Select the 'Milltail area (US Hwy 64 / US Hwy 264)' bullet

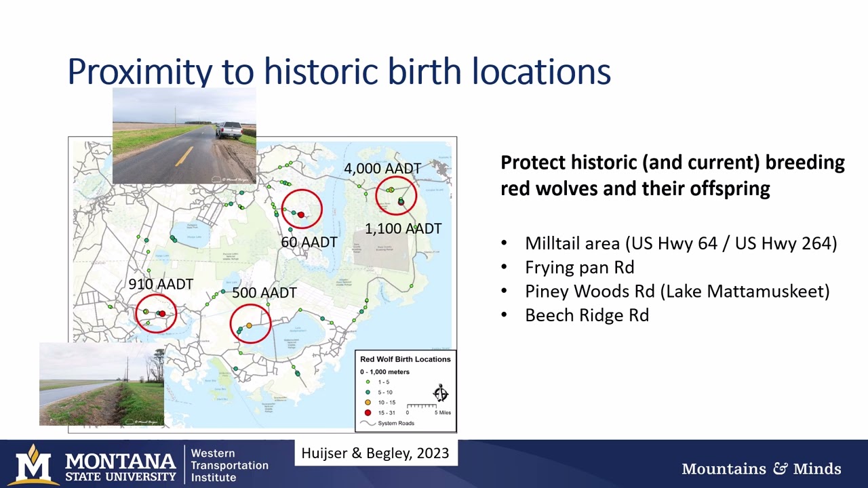point(681,243)
